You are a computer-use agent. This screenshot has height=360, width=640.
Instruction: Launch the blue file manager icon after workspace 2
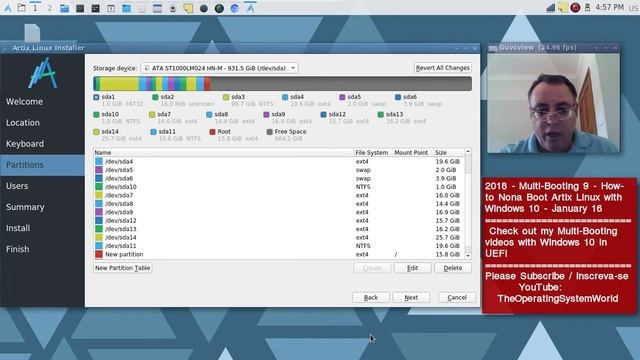(64, 8)
